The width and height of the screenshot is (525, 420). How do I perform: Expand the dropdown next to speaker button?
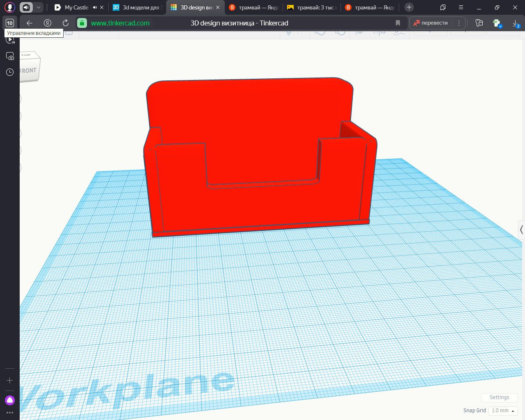[x=39, y=7]
